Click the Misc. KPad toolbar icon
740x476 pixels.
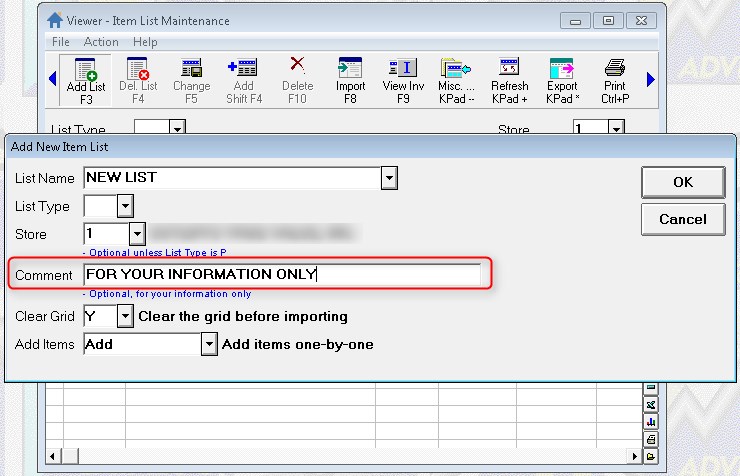click(456, 79)
